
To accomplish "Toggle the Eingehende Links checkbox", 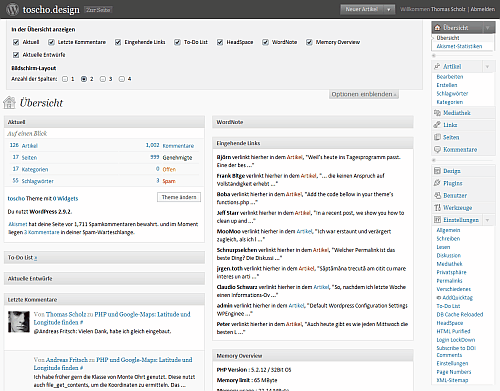I will pos(118,42).
